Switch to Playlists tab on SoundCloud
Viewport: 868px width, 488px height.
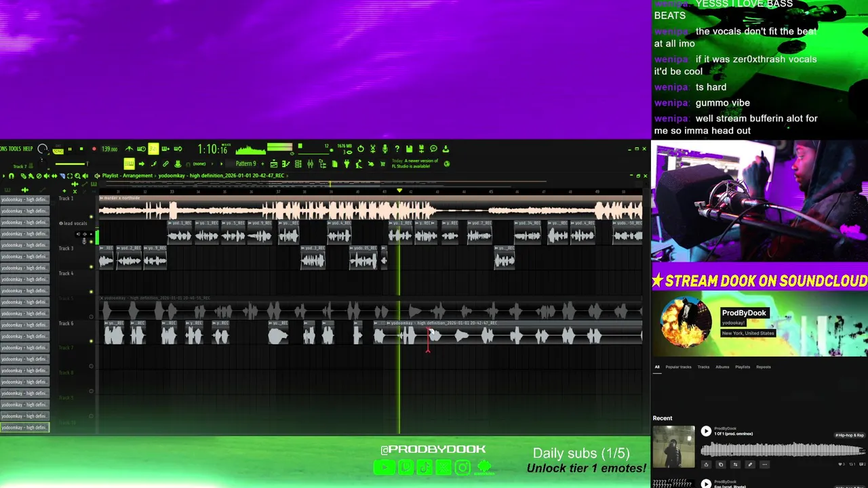(x=743, y=367)
